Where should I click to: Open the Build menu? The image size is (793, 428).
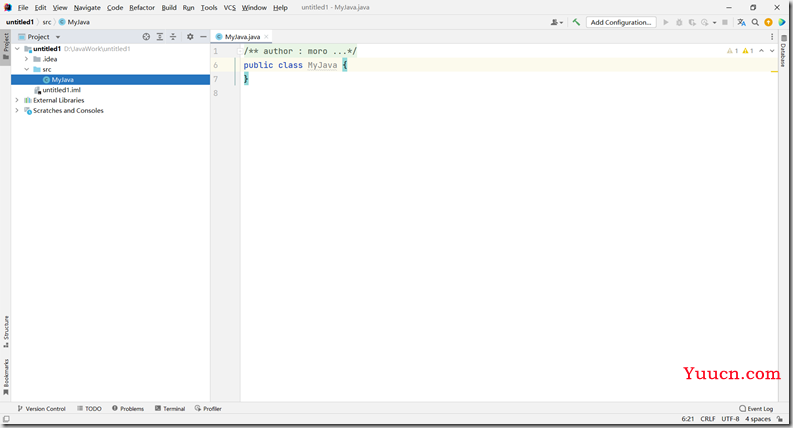169,8
